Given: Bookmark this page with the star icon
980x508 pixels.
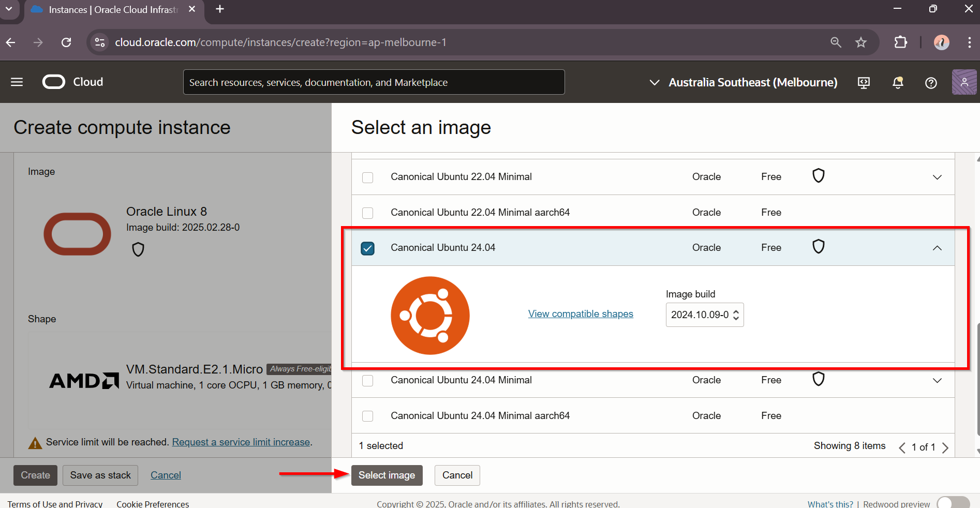Looking at the screenshot, I should pyautogui.click(x=861, y=42).
